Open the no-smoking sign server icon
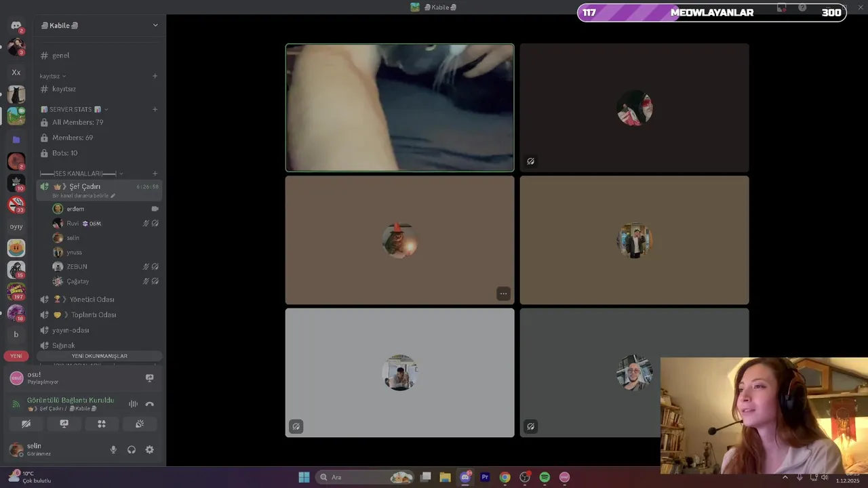 16,204
